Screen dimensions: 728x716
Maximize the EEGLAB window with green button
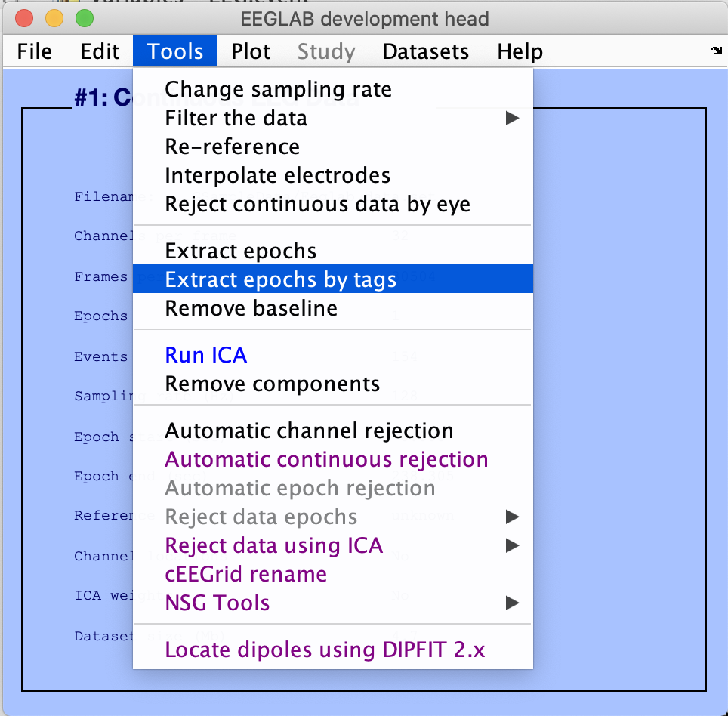(85, 19)
